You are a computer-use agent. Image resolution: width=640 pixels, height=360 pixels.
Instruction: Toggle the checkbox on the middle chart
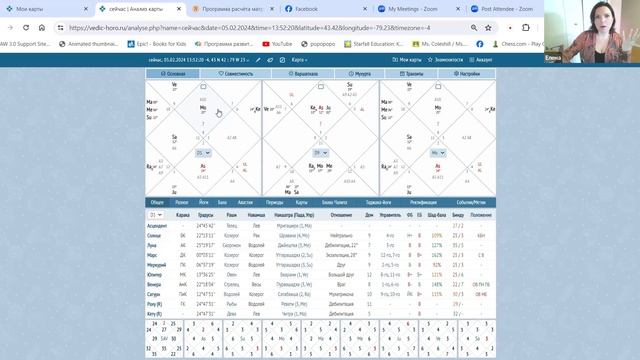pos(321,87)
